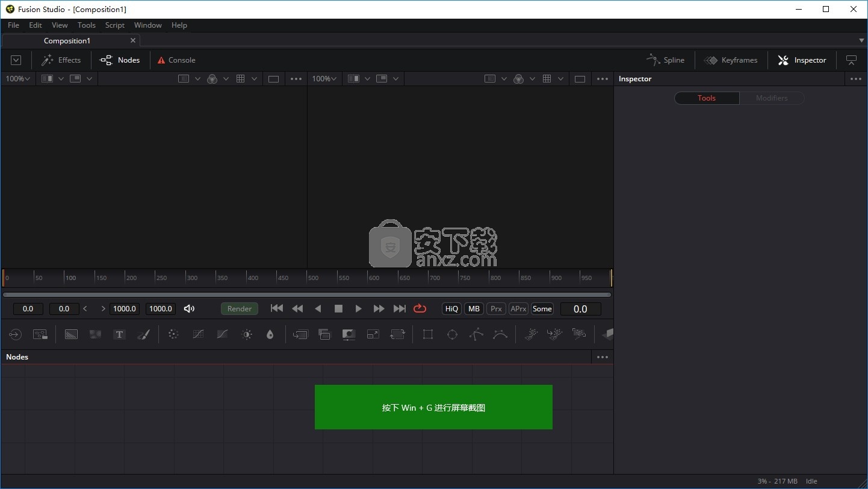Add a Channel Booleans node
This screenshot has width=868, height=489.
[324, 334]
